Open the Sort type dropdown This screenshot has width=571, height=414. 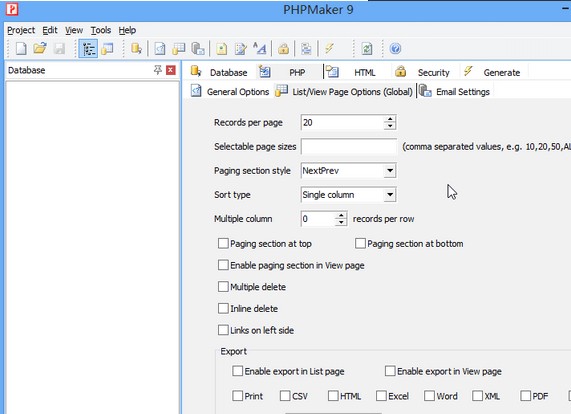390,194
